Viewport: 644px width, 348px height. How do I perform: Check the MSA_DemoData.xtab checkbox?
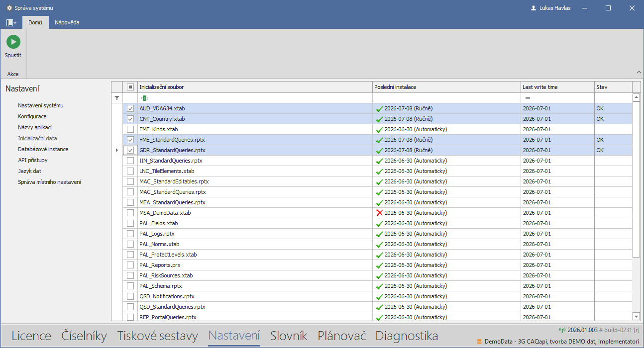coord(130,213)
